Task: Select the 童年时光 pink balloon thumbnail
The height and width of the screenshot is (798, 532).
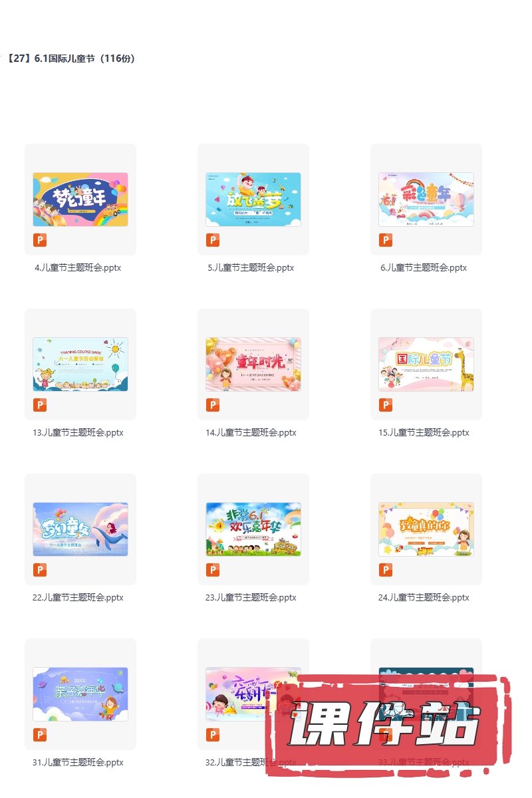Action: (253, 364)
